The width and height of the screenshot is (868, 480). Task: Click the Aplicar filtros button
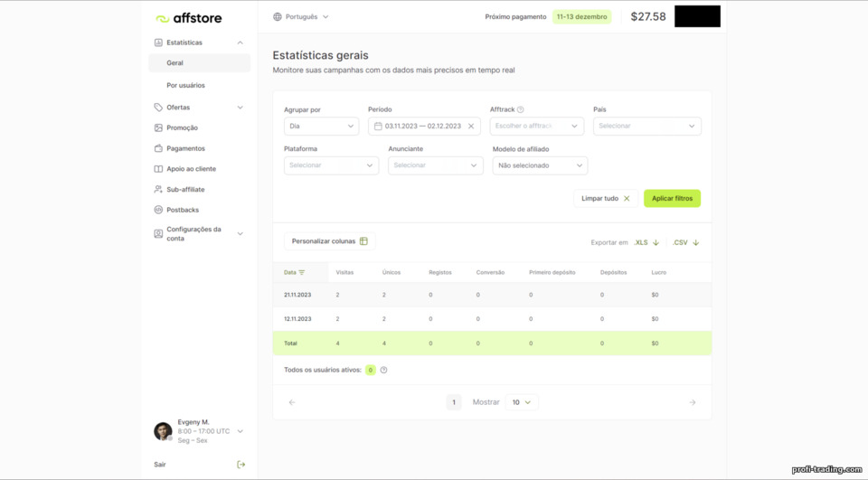[672, 198]
